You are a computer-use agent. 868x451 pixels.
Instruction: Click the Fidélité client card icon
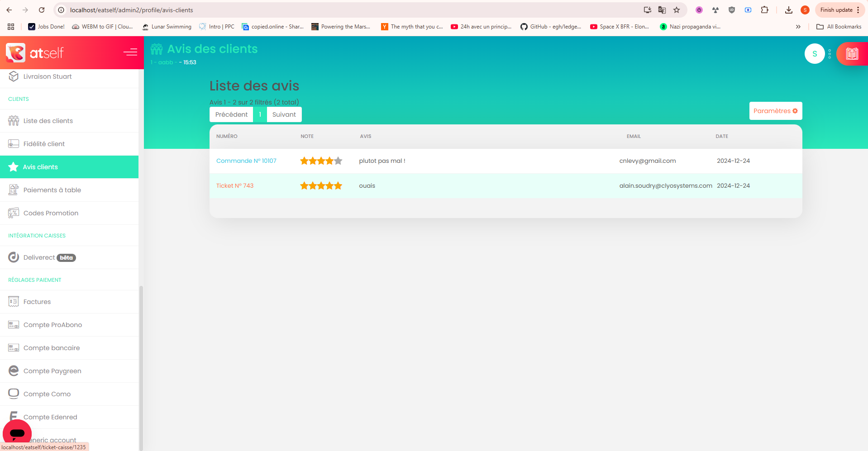pos(14,144)
